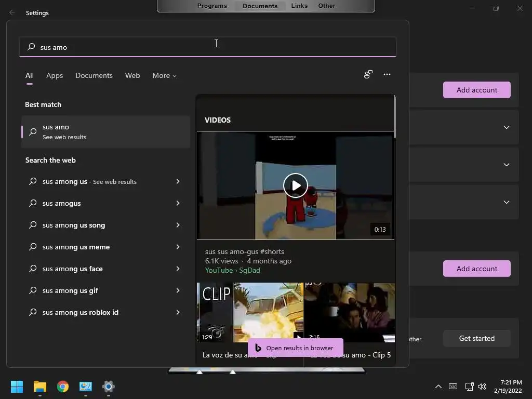Click search icon beside sus amogus suggestion
The width and height of the screenshot is (532, 399).
point(33,203)
